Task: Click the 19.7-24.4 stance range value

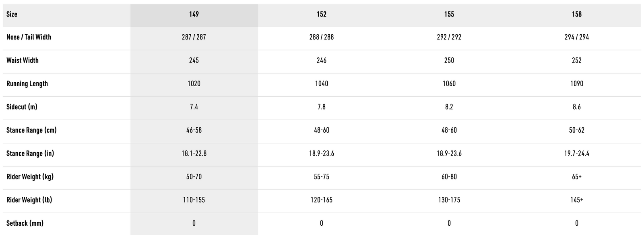Action: coord(576,154)
